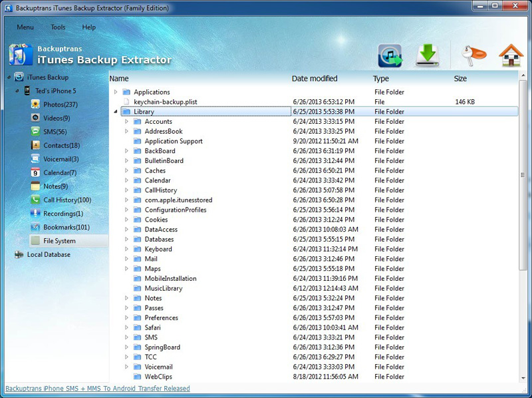Screen dimensions: 532x398
Task: Click the Backuptrans iPhone SMS transfer link
Action: coord(97,389)
